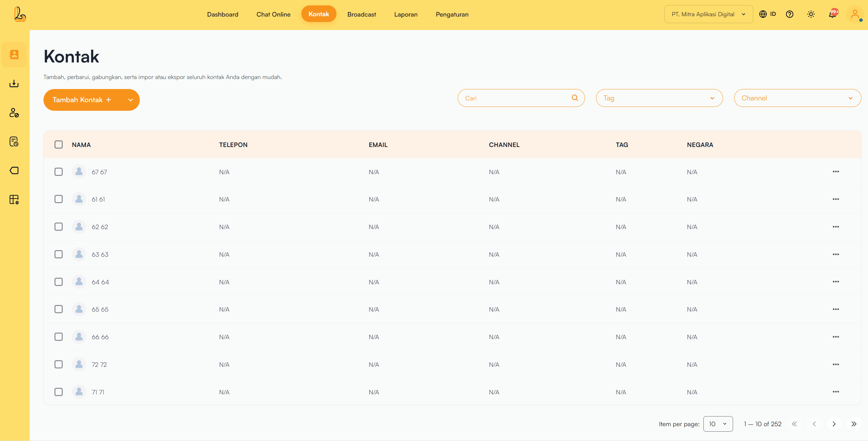Select the checkbox for contact 62 62
This screenshot has height=441, width=868.
(59, 227)
